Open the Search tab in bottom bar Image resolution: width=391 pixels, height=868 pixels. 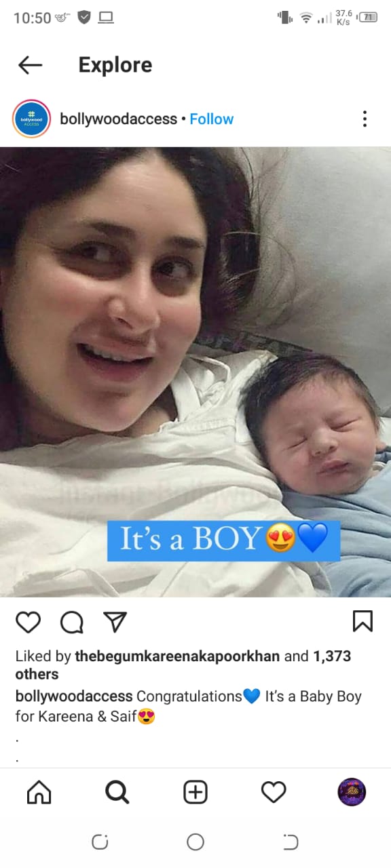pos(117,791)
